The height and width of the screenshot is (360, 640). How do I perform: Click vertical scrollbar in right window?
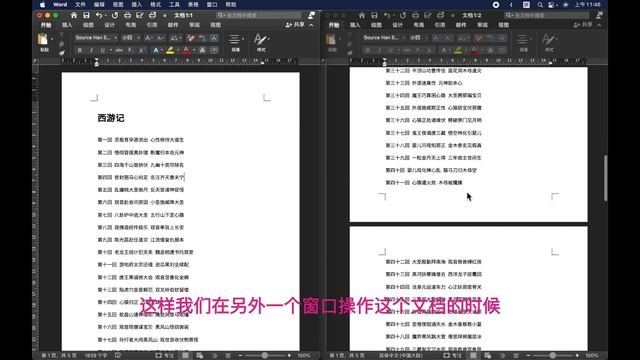(x=605, y=178)
